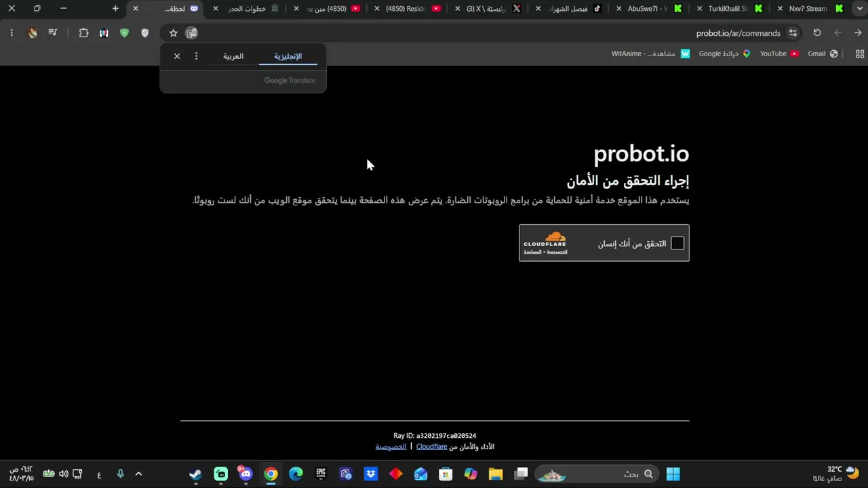The height and width of the screenshot is (488, 868).
Task: Select the العربية tab in Google Translate popup
Action: pyautogui.click(x=233, y=56)
